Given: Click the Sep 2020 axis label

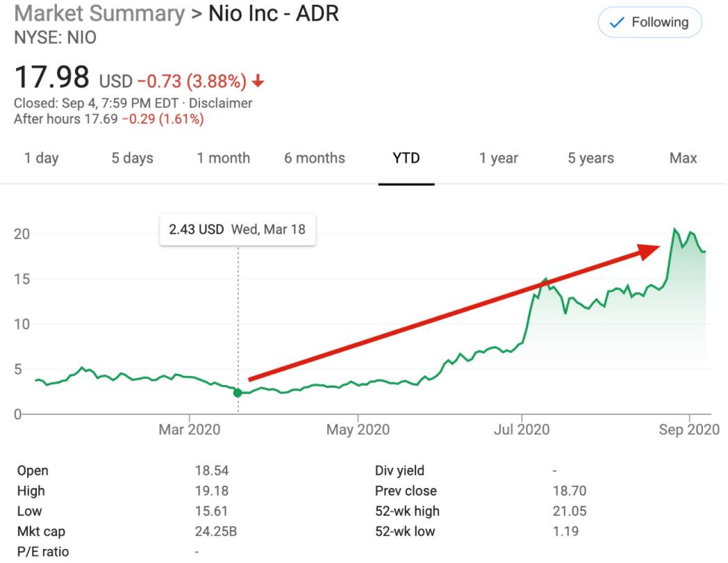Looking at the screenshot, I should pos(689,430).
